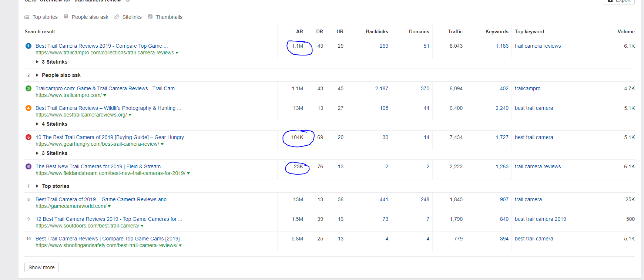Expand 3 Sitelinks under trailcampro collections result
Screen dimensions: 644x280
coord(52,62)
